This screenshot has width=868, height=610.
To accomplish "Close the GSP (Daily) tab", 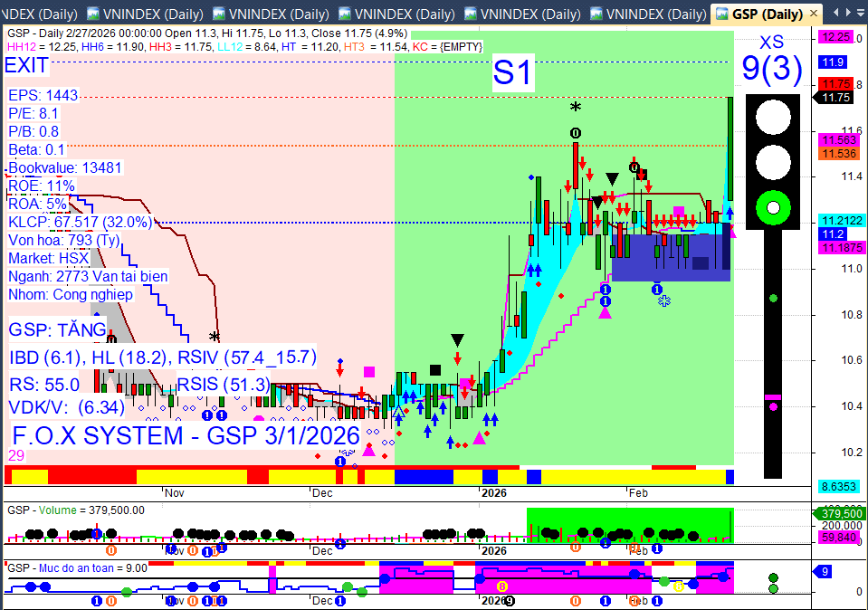I will [813, 14].
